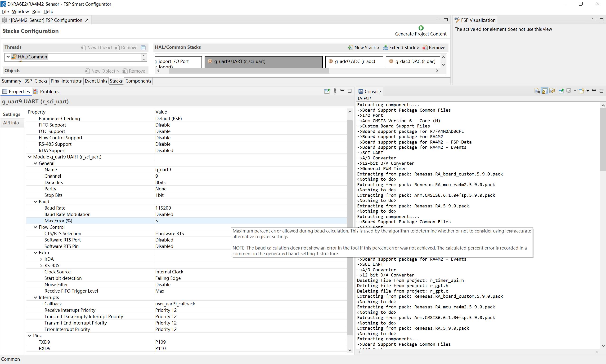Viewport: 606px width, 364px height.
Task: Click the New Stack > button
Action: 364,48
